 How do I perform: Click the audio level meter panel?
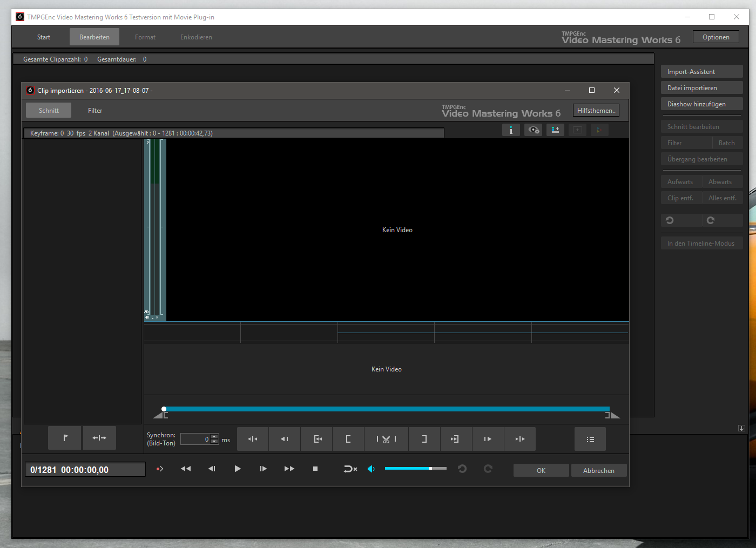155,230
